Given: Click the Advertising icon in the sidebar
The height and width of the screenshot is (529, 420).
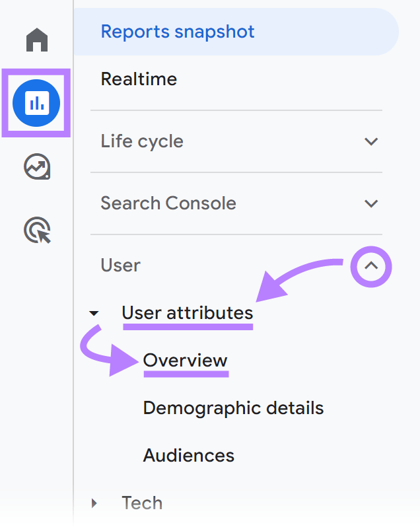Looking at the screenshot, I should pyautogui.click(x=36, y=230).
